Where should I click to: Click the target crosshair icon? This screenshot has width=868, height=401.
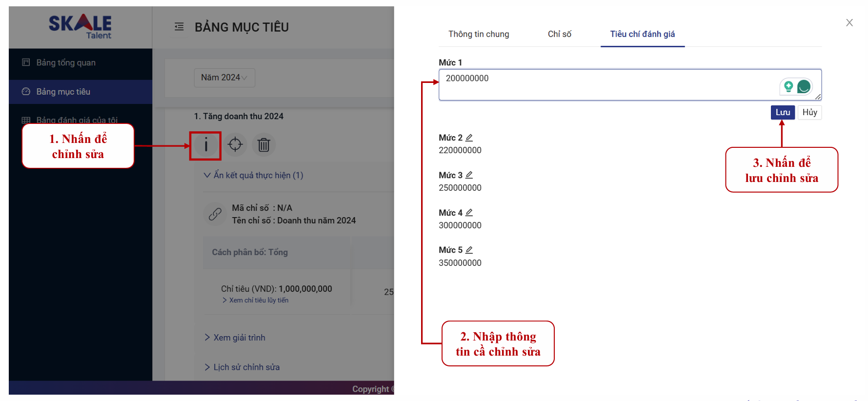pos(235,144)
